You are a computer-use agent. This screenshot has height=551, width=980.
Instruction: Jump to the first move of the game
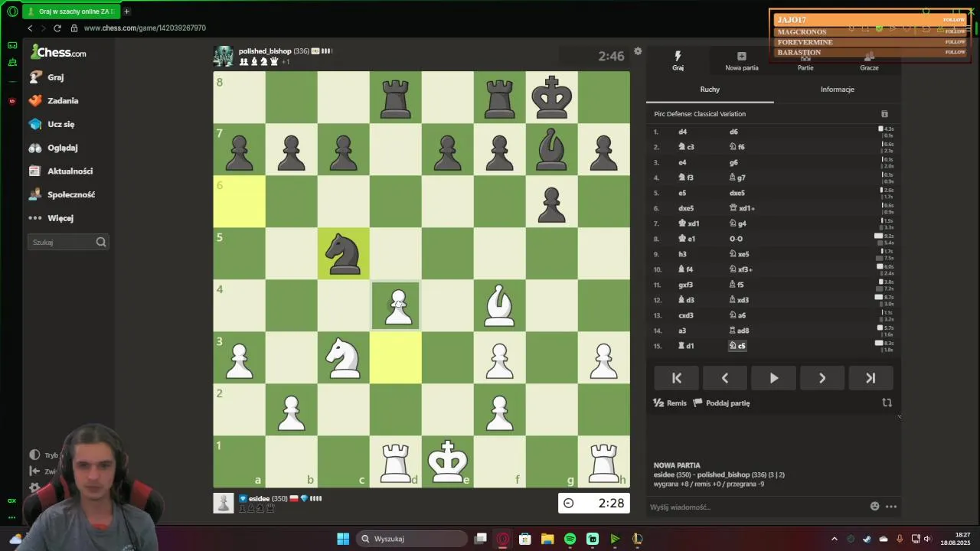[x=677, y=378]
